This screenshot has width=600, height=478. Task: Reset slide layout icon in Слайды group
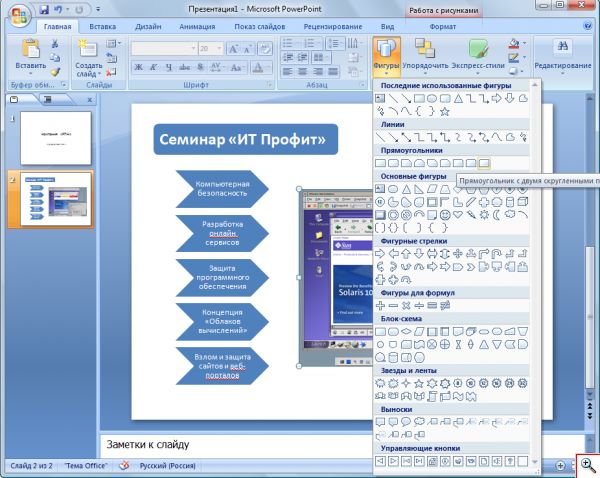click(111, 58)
